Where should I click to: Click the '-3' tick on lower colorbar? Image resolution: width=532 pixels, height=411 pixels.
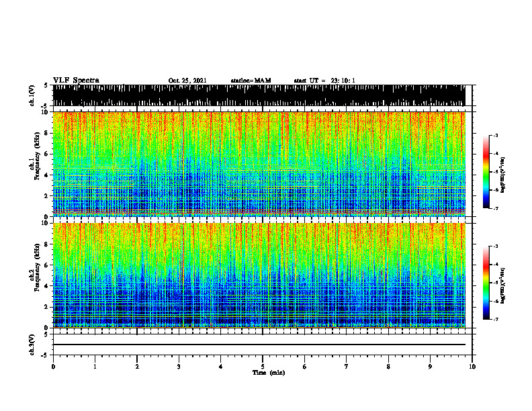496,246
